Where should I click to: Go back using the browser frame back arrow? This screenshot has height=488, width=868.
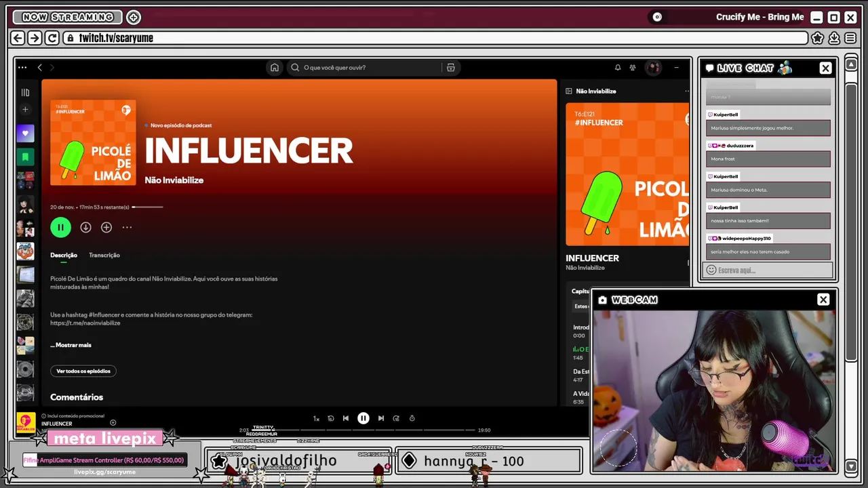click(x=18, y=39)
